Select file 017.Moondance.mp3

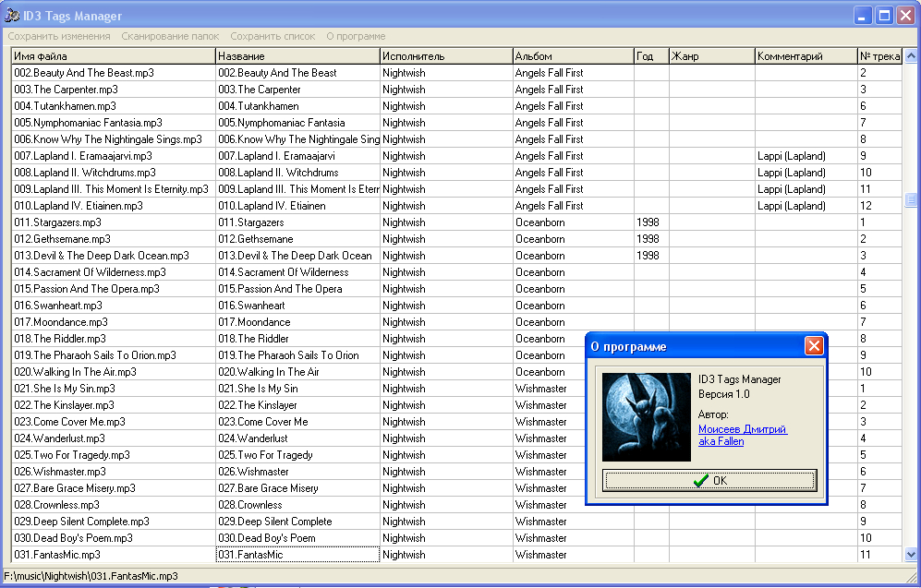[x=114, y=322]
